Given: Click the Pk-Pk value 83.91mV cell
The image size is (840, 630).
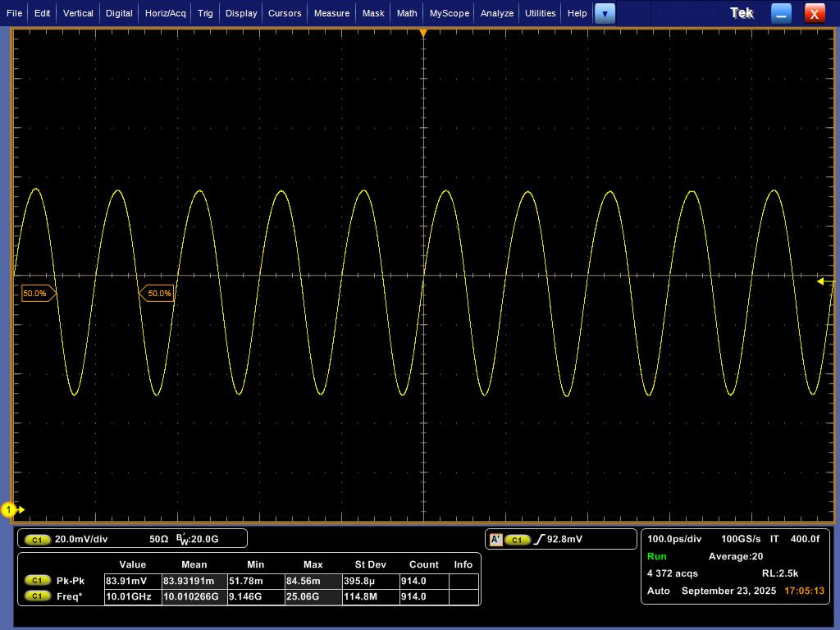Looking at the screenshot, I should pyautogui.click(x=132, y=581).
